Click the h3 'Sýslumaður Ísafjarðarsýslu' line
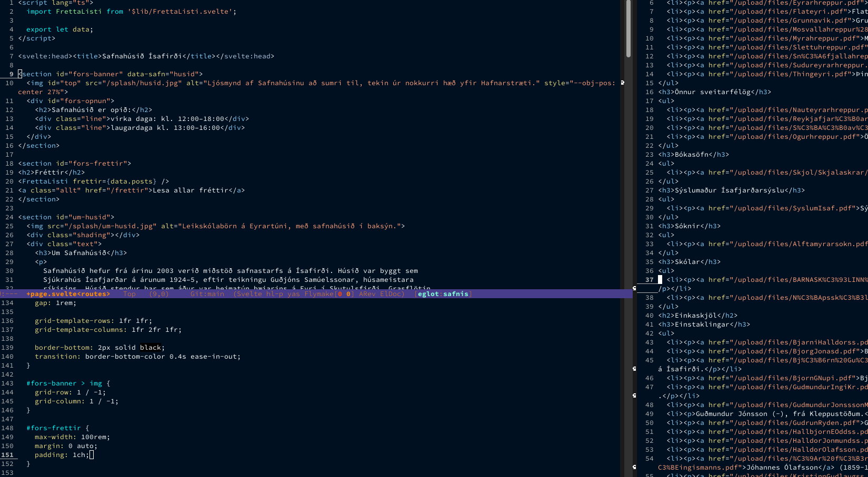Screen dimensions: 868x477 732,190
